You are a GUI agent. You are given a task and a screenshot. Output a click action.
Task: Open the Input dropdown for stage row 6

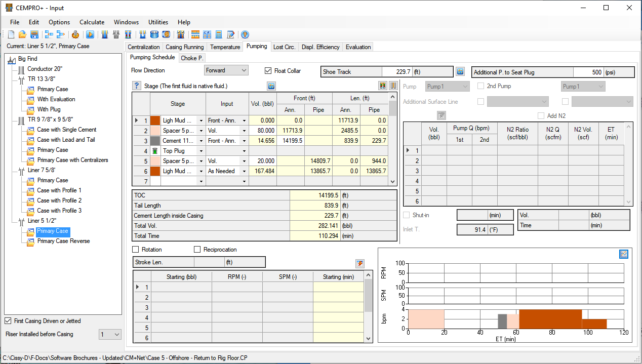(x=244, y=171)
